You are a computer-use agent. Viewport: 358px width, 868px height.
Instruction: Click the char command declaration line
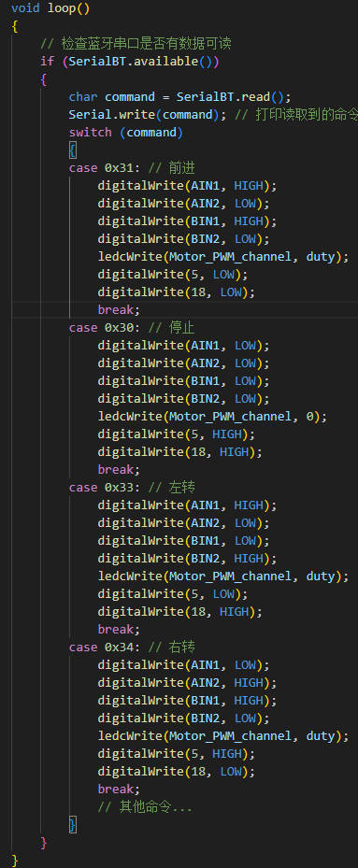point(179,97)
